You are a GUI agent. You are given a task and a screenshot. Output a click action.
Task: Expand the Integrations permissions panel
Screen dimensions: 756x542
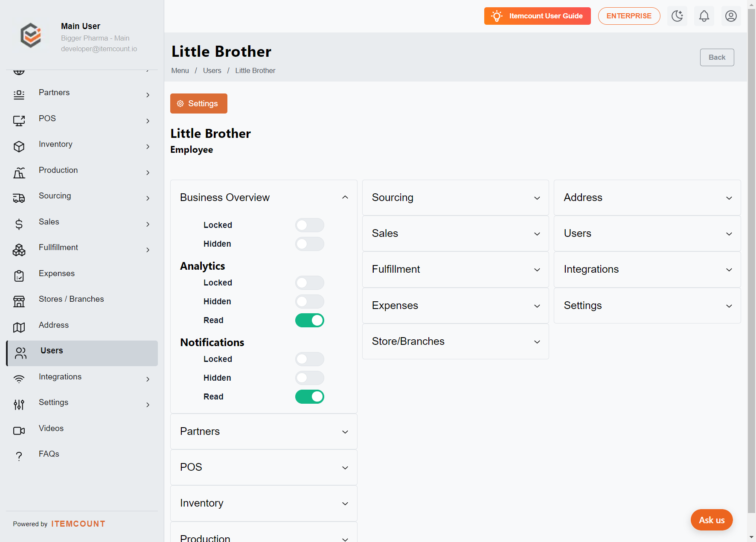point(647,269)
